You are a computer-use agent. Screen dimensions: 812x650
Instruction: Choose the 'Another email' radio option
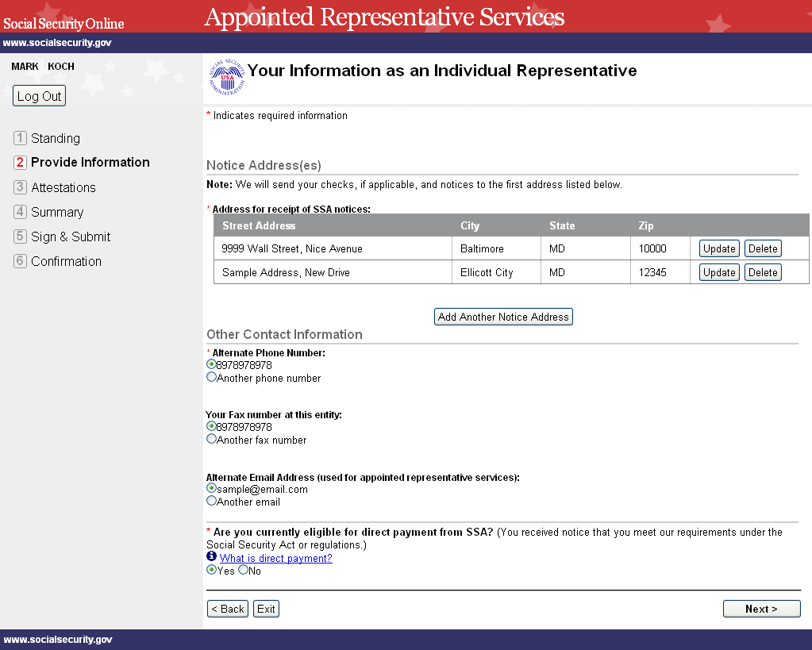coord(211,501)
